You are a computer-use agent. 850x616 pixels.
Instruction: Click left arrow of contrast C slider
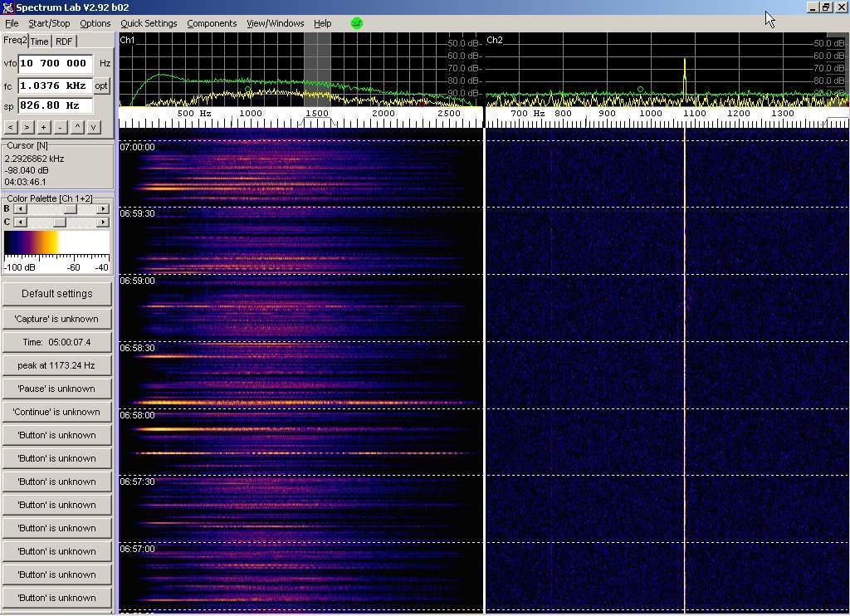coord(20,222)
